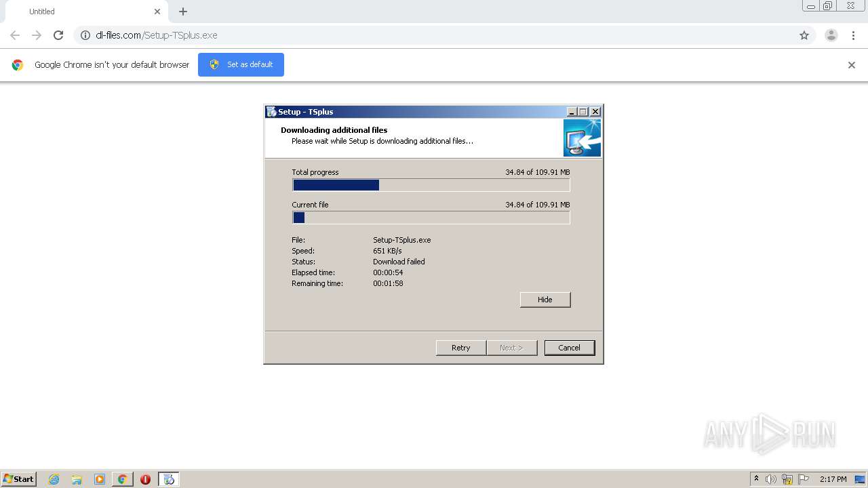Click the Total progress bar
868x488 pixels.
[x=431, y=185]
